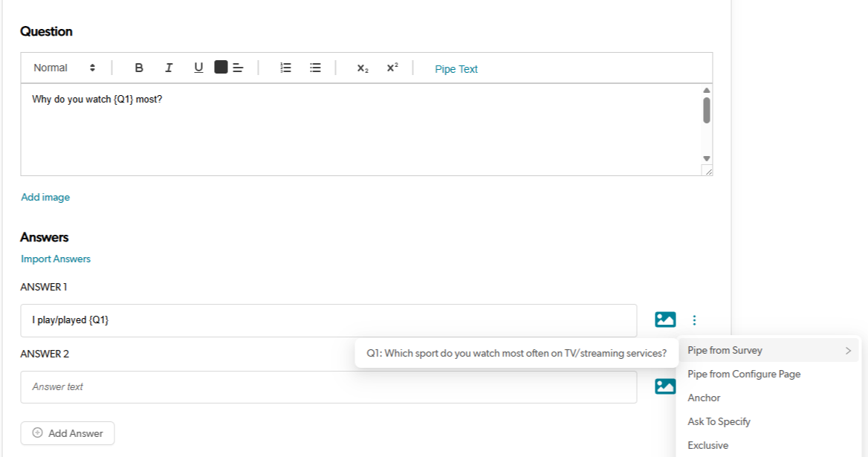This screenshot has height=457, width=868.
Task: Open the text alignment icon
Action: pos(237,68)
